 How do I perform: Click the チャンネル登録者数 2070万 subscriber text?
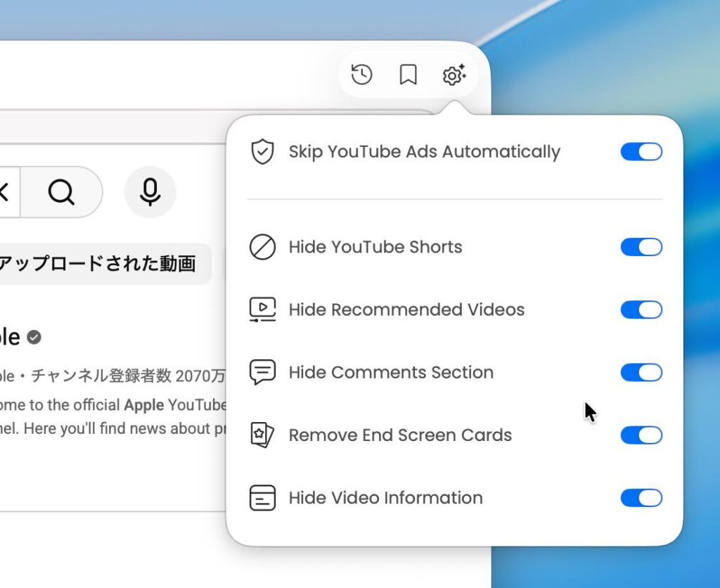[129, 376]
